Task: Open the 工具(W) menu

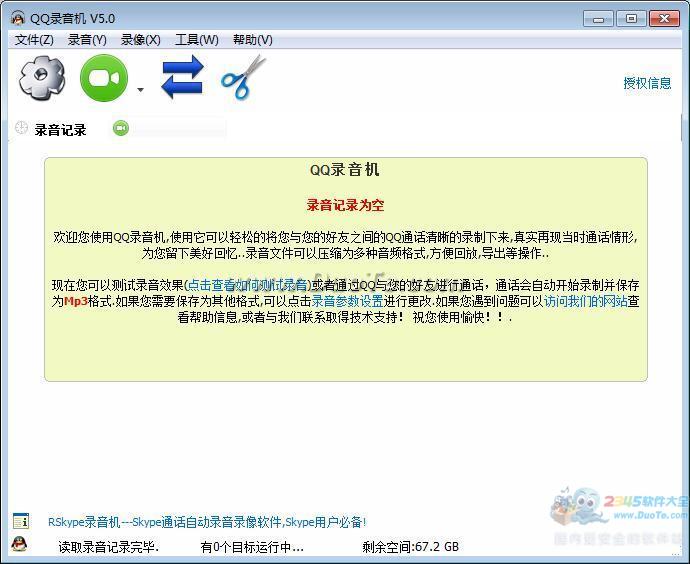Action: coord(197,40)
